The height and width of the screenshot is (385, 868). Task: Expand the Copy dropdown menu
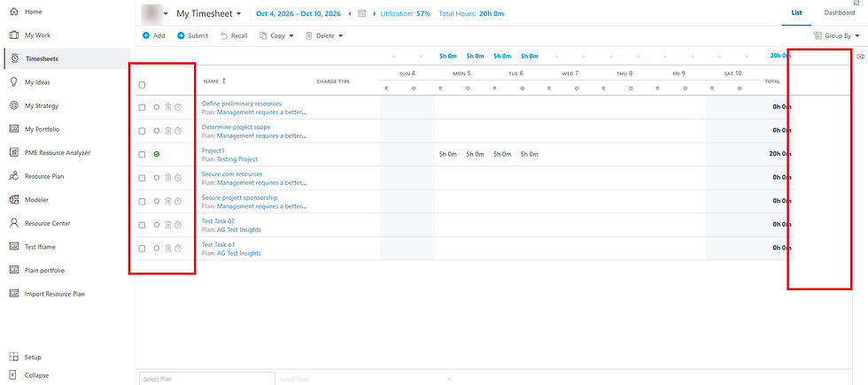pos(291,36)
